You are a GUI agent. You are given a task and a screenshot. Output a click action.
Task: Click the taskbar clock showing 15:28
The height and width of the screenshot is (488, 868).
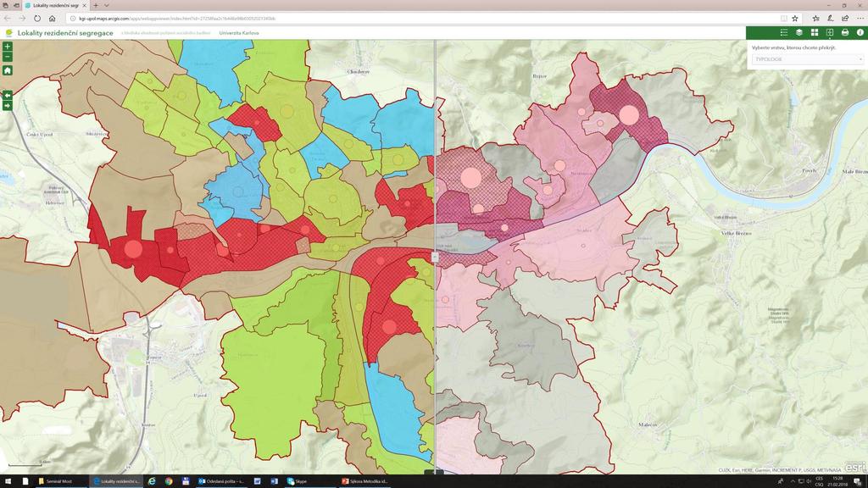coord(837,481)
